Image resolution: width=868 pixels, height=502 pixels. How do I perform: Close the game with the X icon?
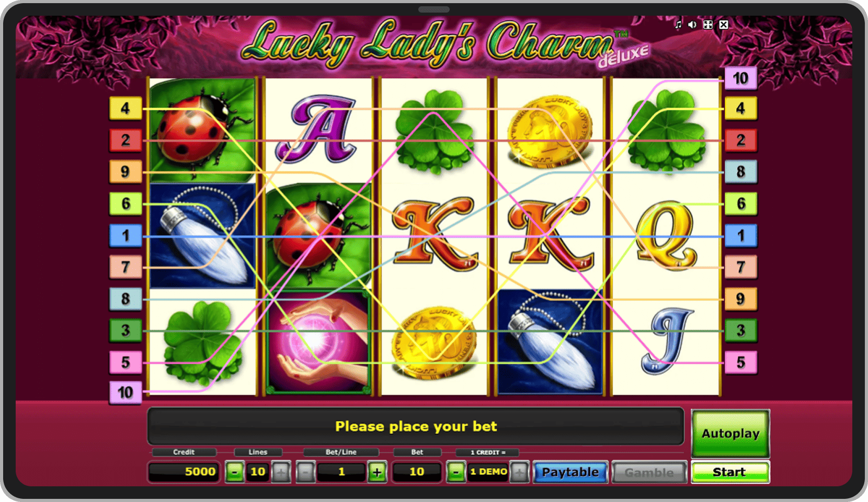(724, 25)
